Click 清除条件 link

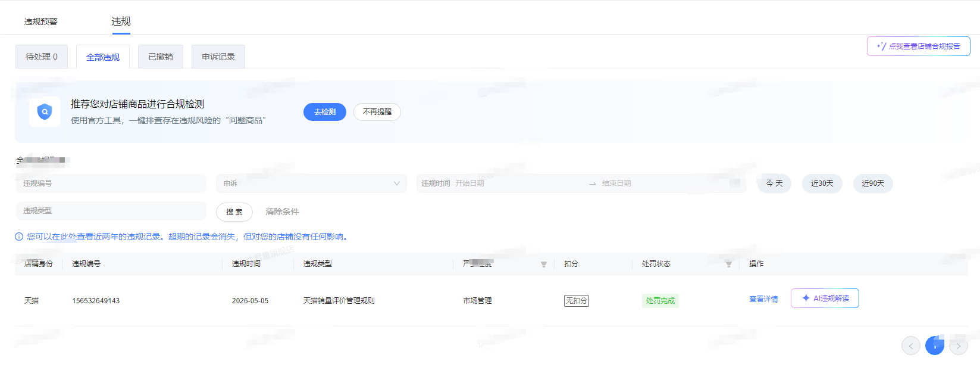coord(282,212)
